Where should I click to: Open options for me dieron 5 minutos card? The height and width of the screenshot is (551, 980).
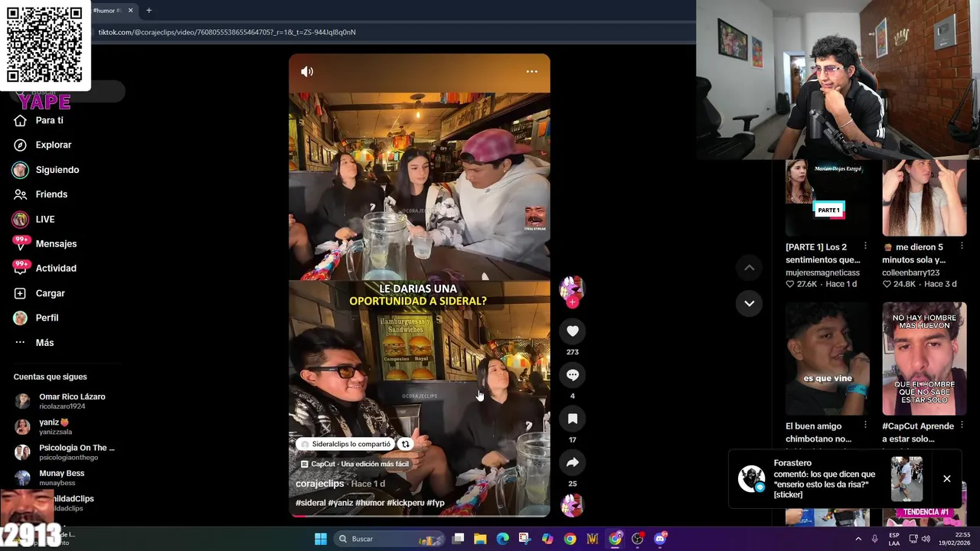[962, 246]
